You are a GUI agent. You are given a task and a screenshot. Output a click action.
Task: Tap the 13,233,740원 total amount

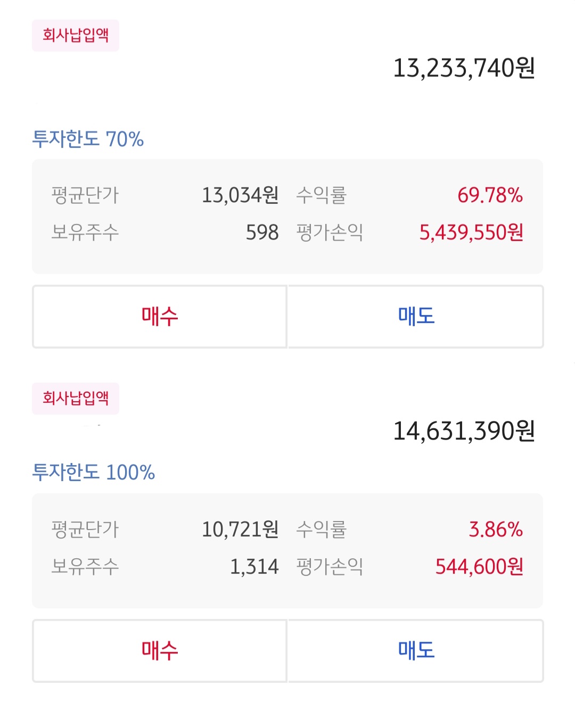[464, 68]
